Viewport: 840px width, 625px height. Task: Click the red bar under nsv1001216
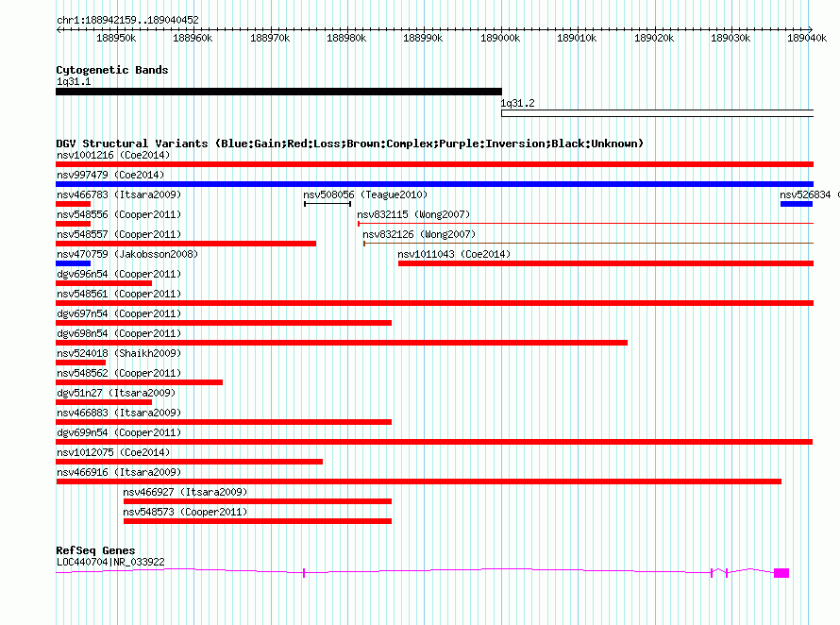pos(434,164)
